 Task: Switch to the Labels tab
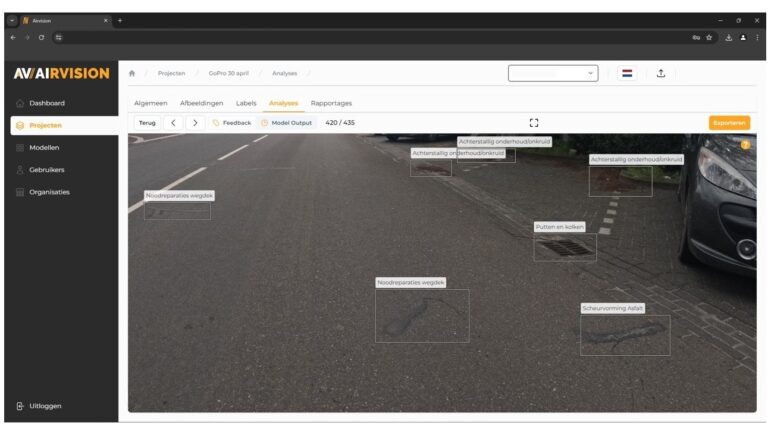click(x=246, y=103)
